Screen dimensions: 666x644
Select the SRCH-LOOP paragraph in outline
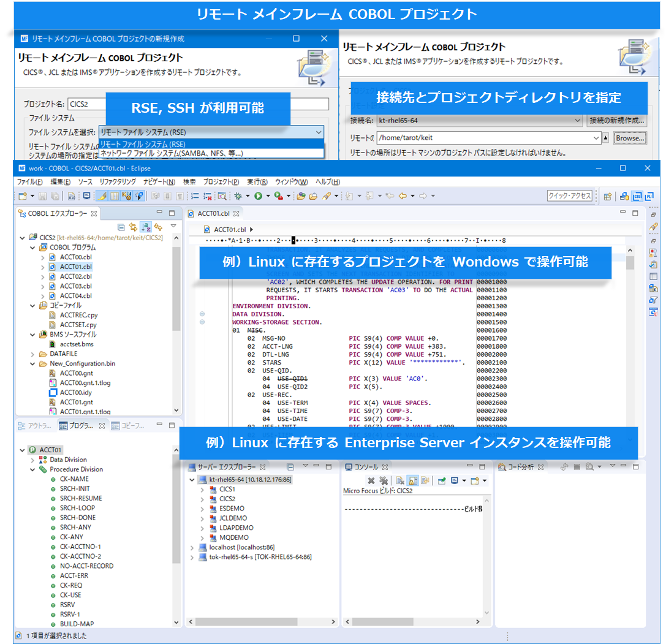(x=77, y=508)
